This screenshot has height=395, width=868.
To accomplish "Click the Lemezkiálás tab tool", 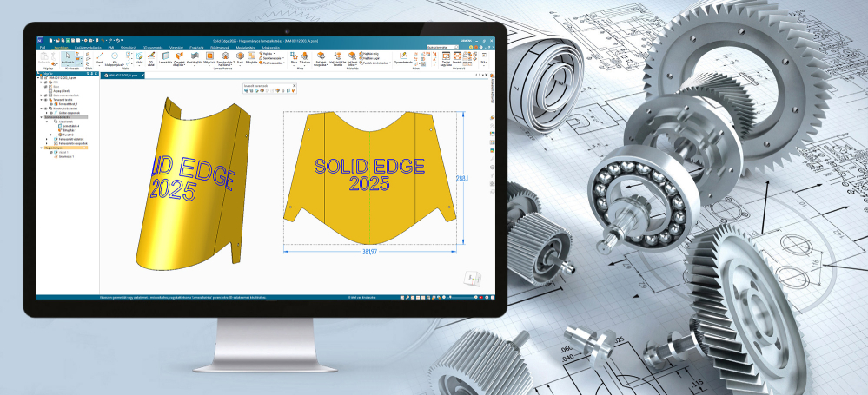I will (x=165, y=56).
